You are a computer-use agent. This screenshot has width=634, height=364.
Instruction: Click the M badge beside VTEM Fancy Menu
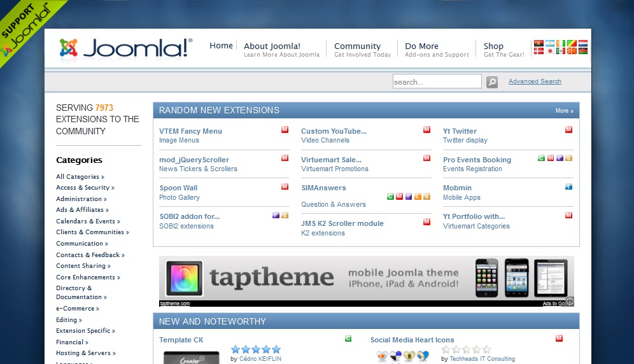pyautogui.click(x=285, y=130)
